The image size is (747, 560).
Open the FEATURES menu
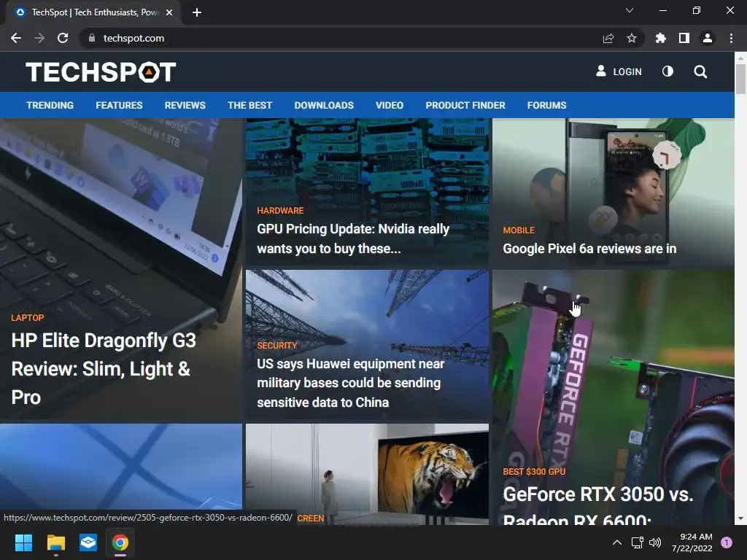pos(119,105)
